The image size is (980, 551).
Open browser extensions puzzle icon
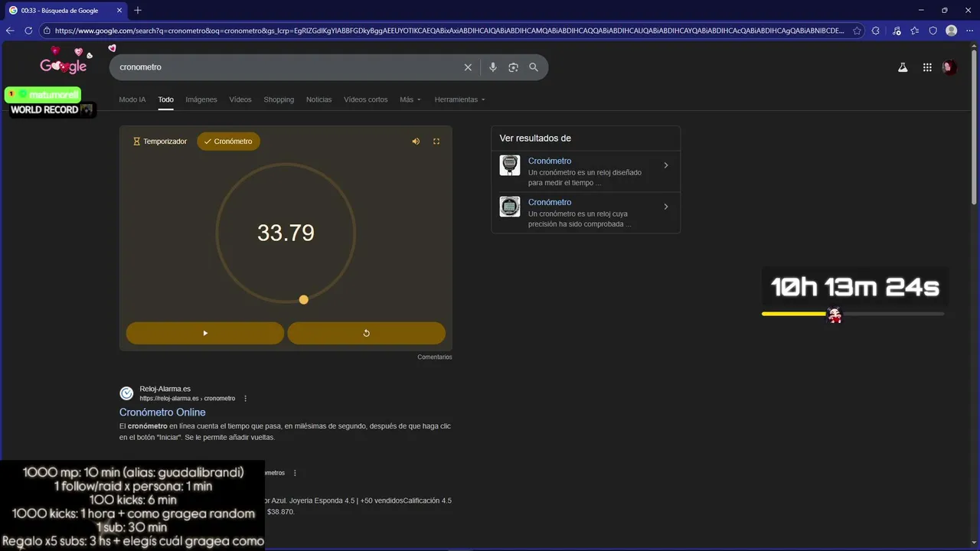[x=877, y=31]
